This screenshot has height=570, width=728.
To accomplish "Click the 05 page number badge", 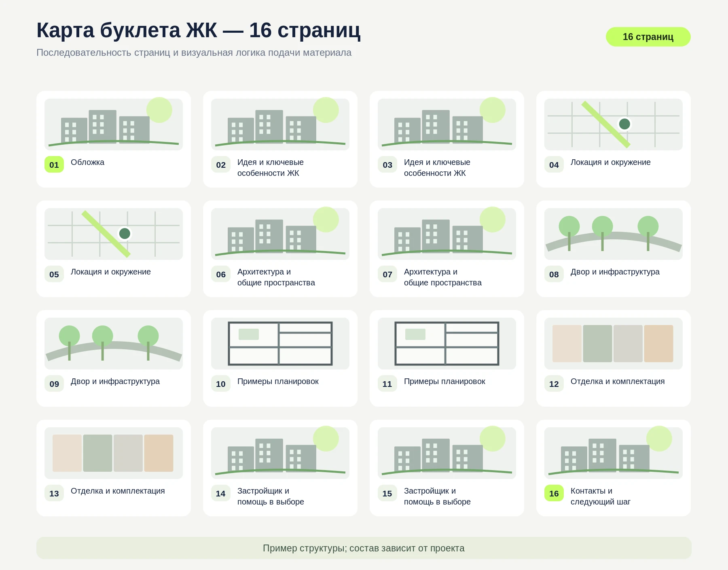I will click(x=54, y=274).
